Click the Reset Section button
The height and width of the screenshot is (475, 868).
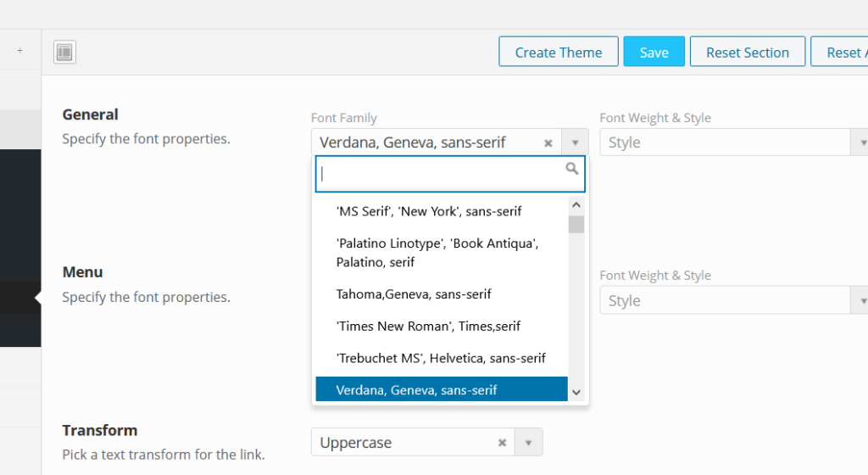747,52
